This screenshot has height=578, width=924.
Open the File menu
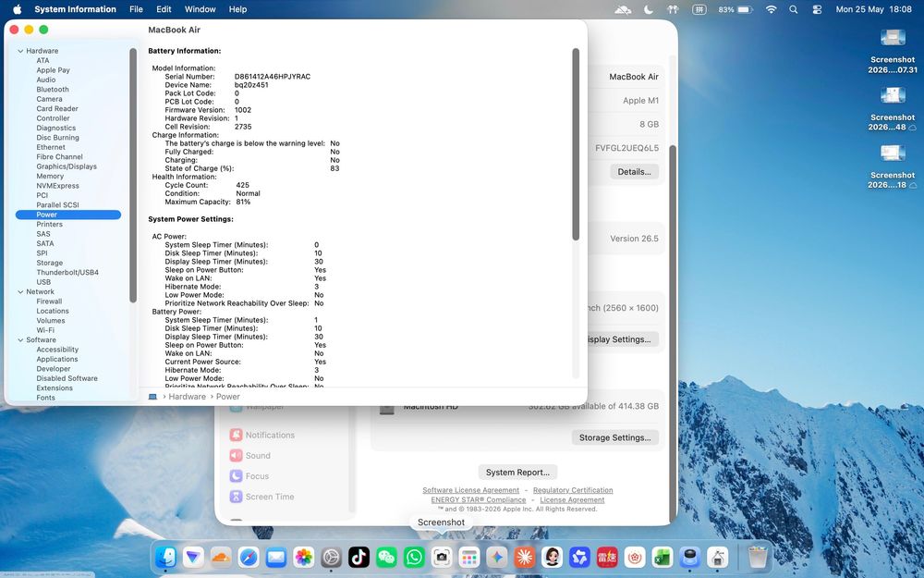click(136, 9)
